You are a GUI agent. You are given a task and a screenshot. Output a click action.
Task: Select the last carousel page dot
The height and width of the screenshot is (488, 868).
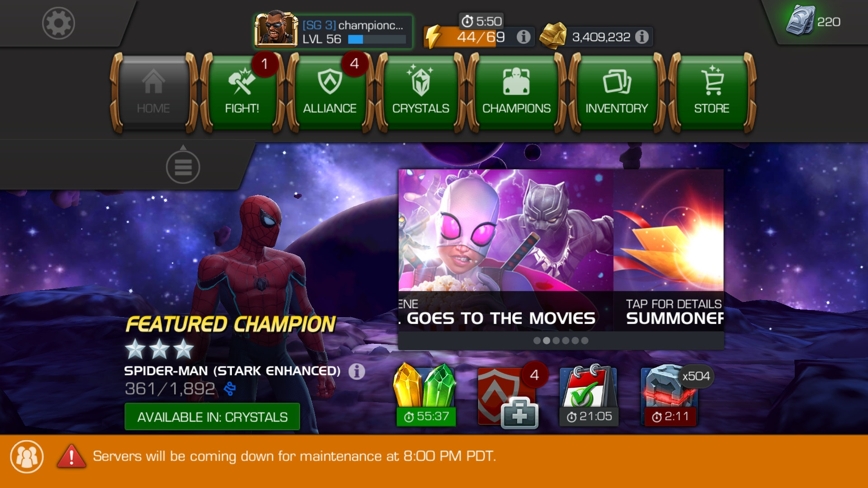[x=585, y=341]
